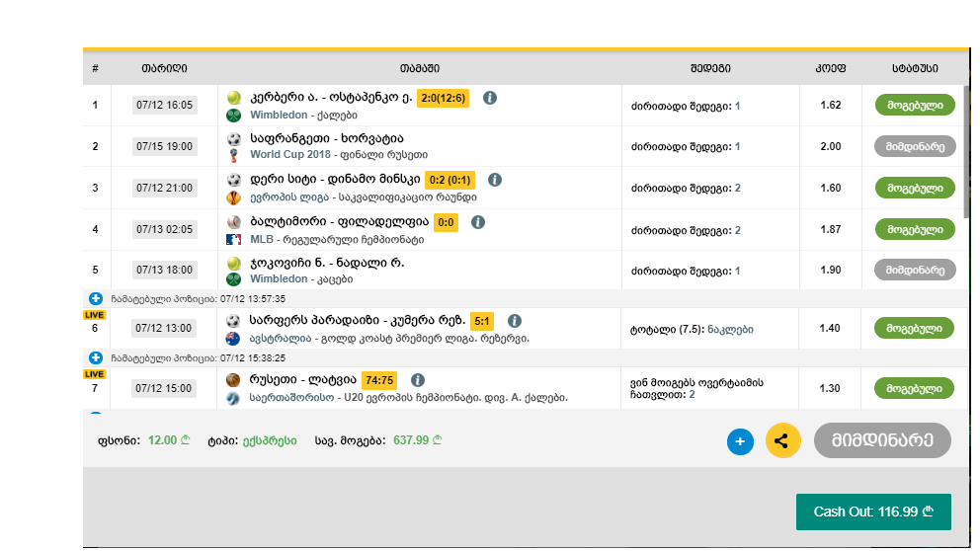The image size is (980, 551).
Task: Click baseball icon in ბალტიმორი row
Action: (234, 222)
